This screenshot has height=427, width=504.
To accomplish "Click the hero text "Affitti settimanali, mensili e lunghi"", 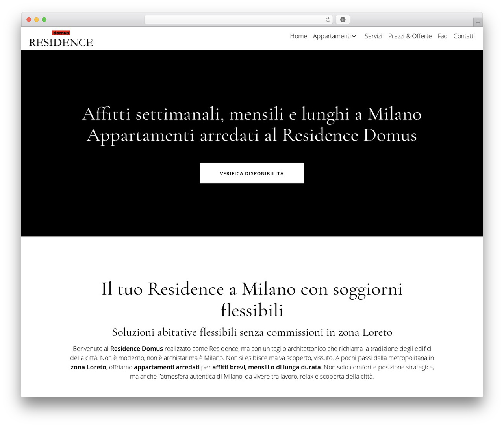I will [217, 114].
